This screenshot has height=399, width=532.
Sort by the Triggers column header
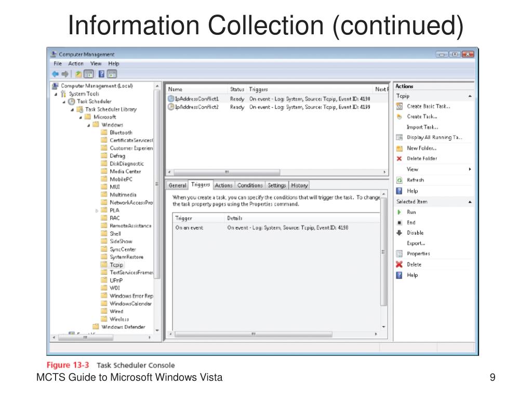pos(310,89)
